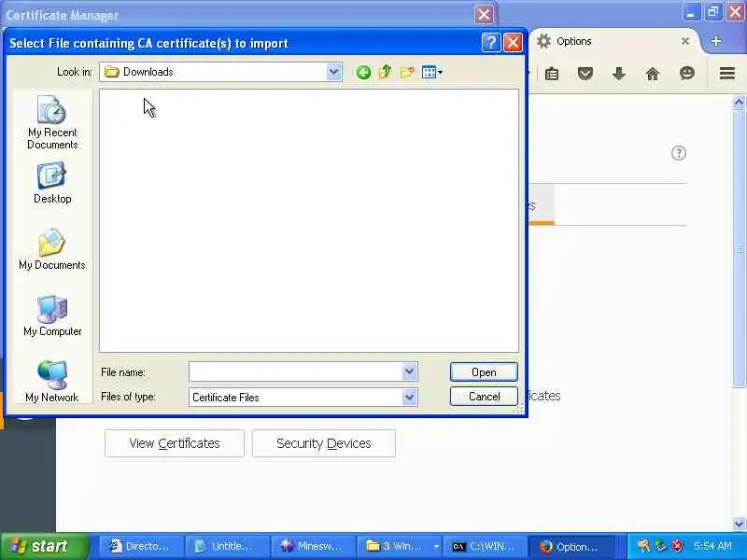Viewport: 747px width, 560px height.
Task: Click the Options help question icon
Action: [679, 153]
